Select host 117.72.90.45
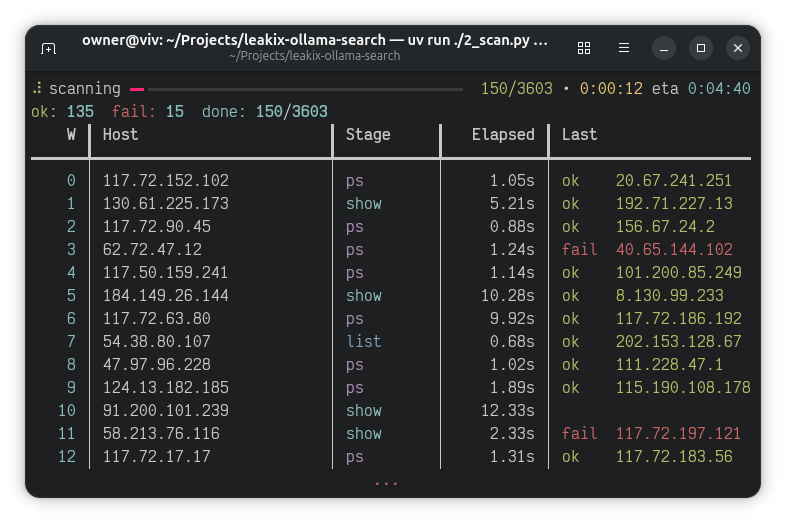This screenshot has width=786, height=523. tap(156, 227)
